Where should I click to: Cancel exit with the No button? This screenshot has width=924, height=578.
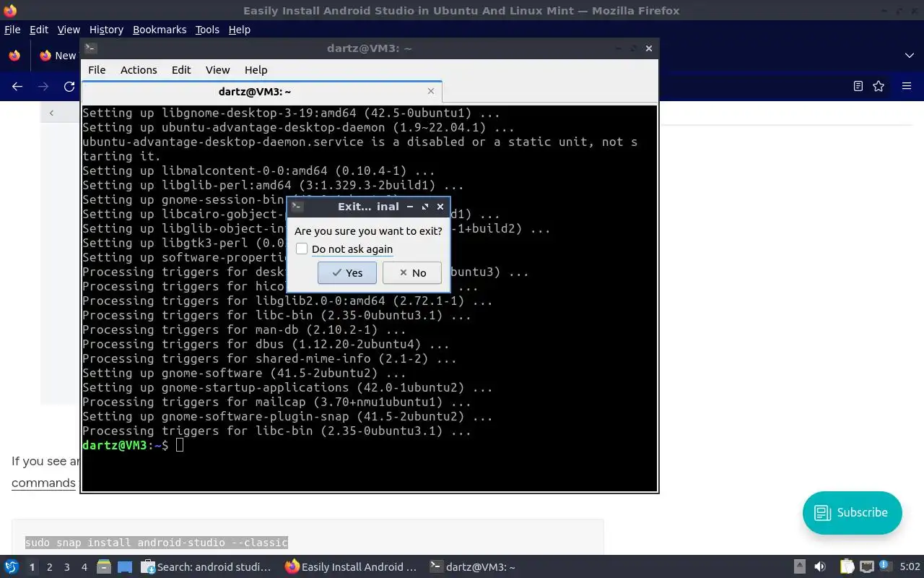[x=411, y=272]
